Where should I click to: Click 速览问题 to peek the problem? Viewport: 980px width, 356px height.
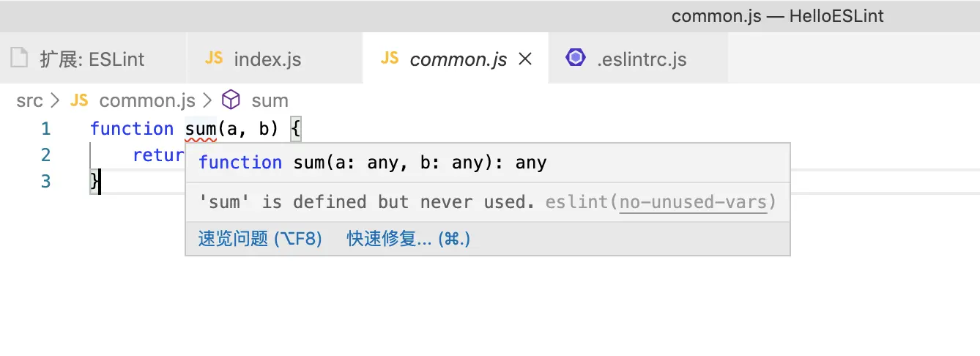[260, 239]
